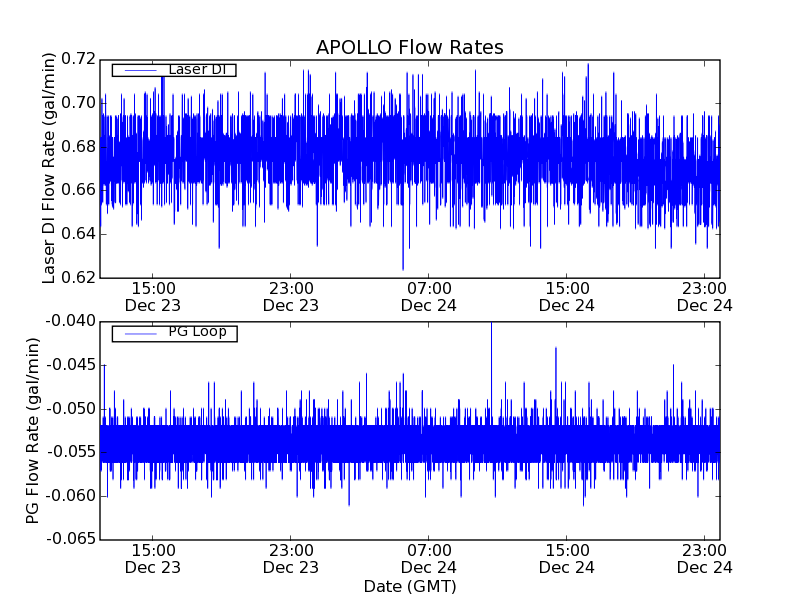Select the PG Loop legend label

tap(197, 332)
